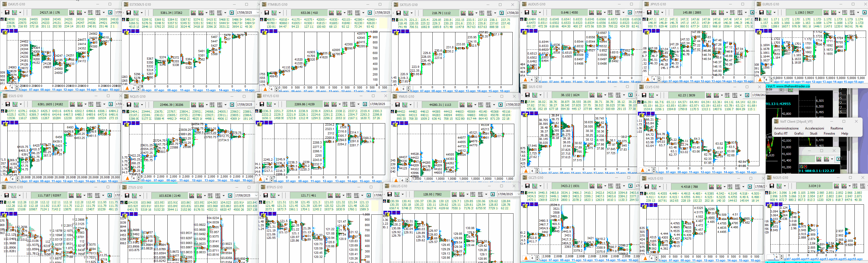The width and height of the screenshot is (868, 263).
Task: Click the 6381.1605 | 24182 price button in ESU5
Action: tap(50, 104)
